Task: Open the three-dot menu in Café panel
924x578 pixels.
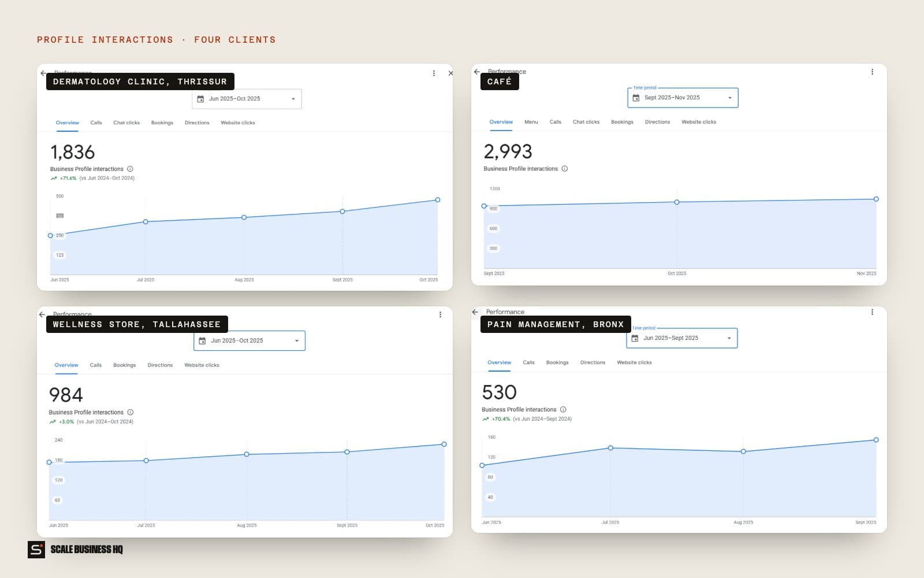Action: click(x=872, y=72)
